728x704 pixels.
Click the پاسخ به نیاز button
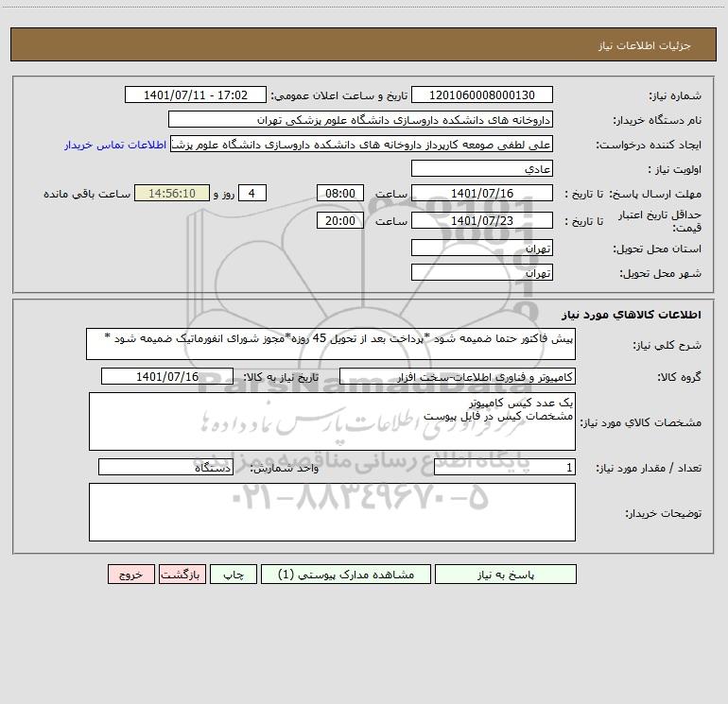[506, 574]
